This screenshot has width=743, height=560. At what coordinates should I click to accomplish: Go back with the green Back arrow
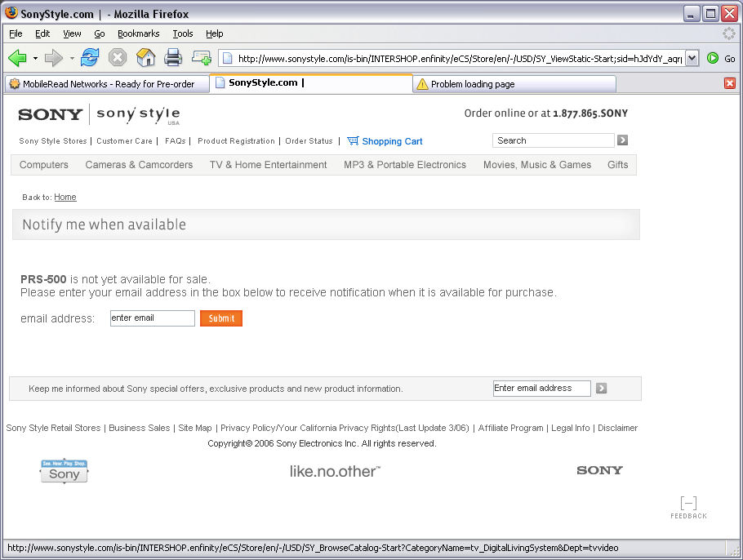(x=17, y=58)
